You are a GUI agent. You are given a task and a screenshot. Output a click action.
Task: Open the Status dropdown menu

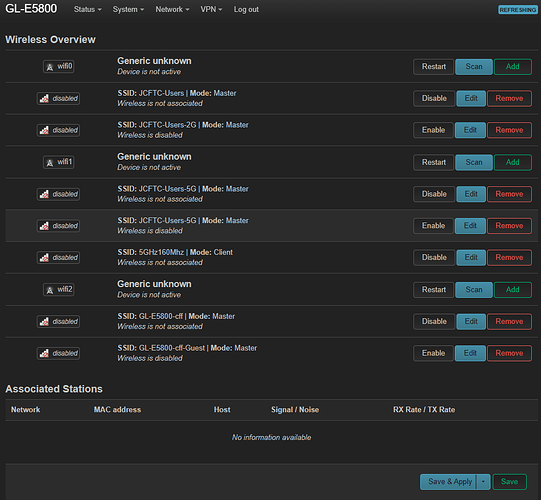(88, 9)
